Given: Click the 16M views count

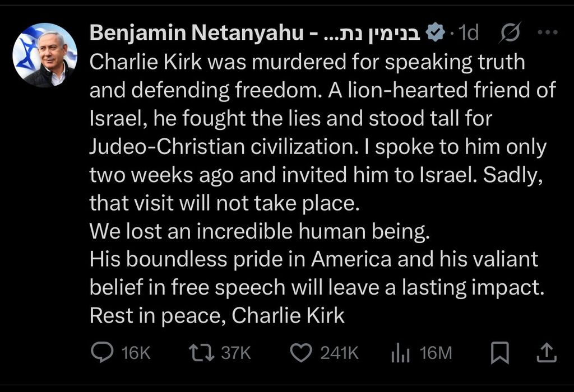Looking at the screenshot, I should [436, 353].
